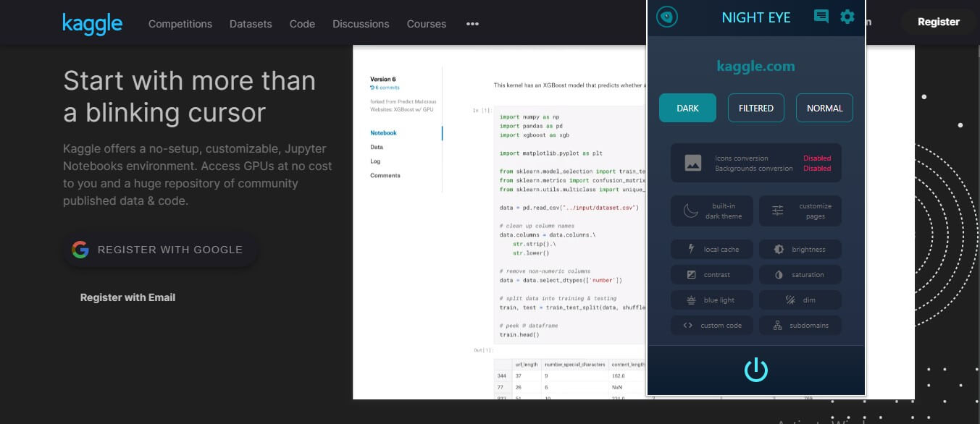The image size is (980, 424).
Task: Click the Night Eye eye logo
Action: pos(667,17)
